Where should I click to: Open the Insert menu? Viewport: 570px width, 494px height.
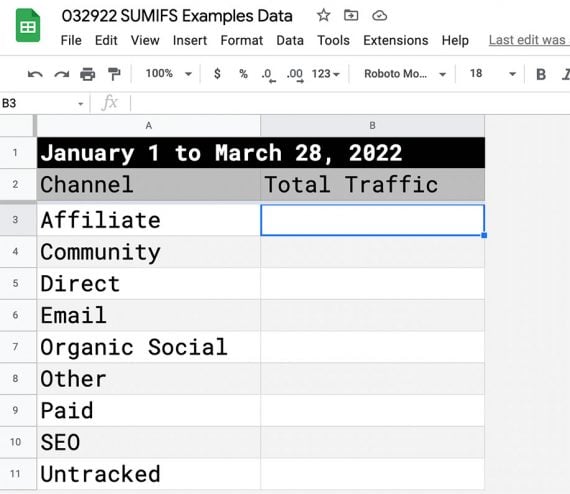(x=190, y=40)
